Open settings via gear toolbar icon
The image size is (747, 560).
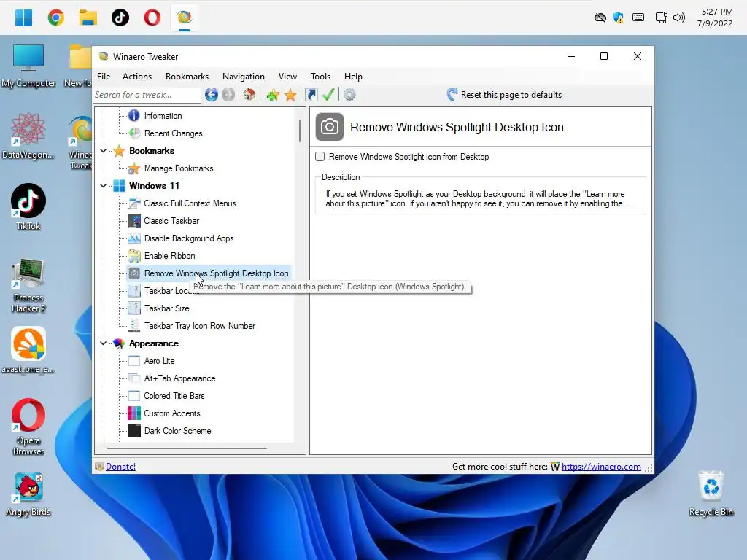click(349, 95)
